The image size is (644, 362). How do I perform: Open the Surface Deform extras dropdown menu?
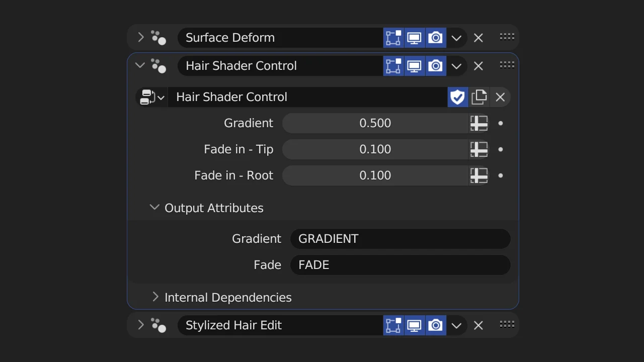(456, 37)
